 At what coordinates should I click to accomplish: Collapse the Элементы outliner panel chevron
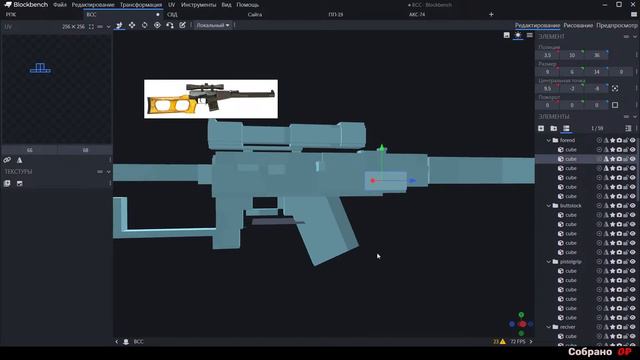point(635,116)
